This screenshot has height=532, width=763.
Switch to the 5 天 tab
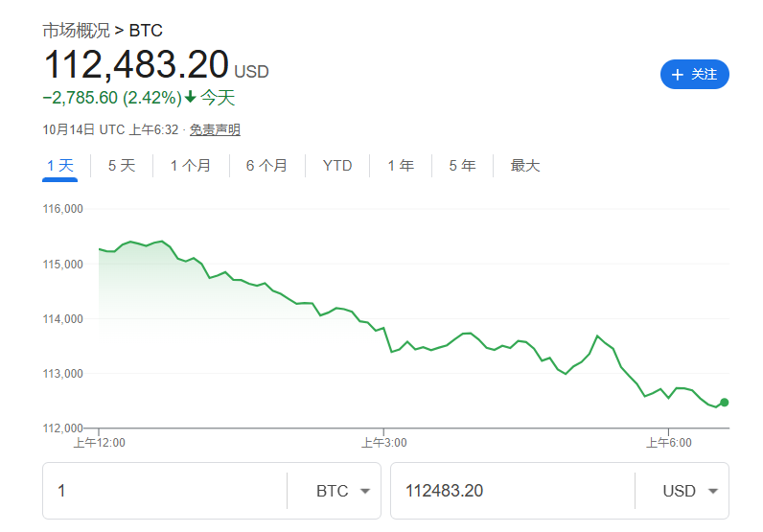[x=122, y=166]
